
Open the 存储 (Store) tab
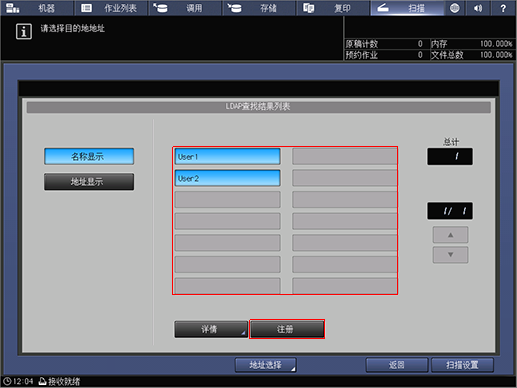pyautogui.click(x=259, y=8)
